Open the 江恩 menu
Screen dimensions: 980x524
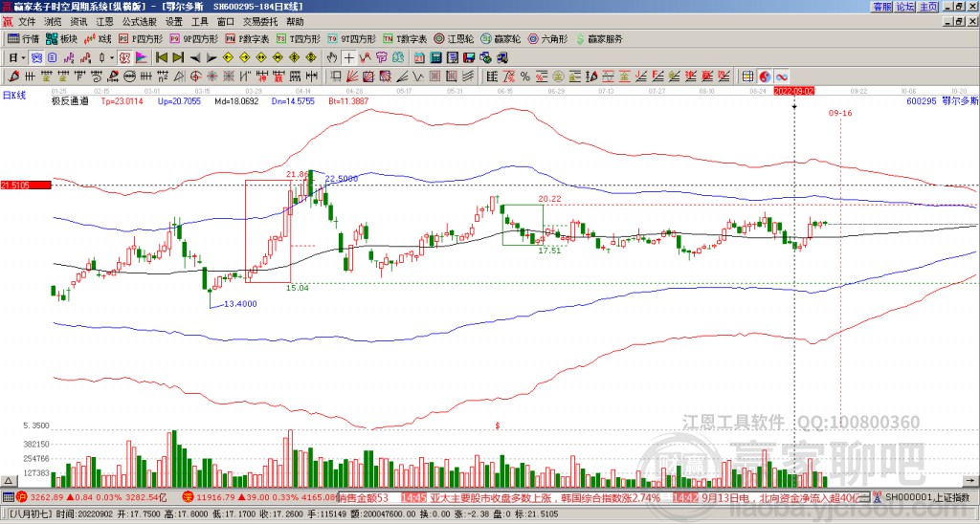[104, 22]
